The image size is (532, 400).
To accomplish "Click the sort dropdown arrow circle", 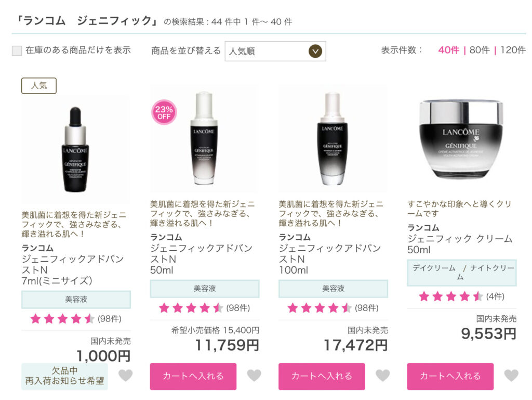I will click(x=315, y=51).
